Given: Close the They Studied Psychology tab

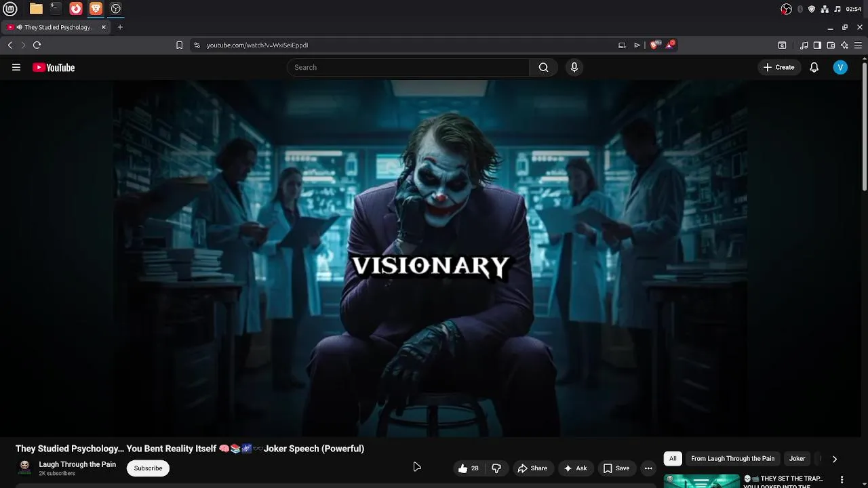Looking at the screenshot, I should 104,27.
